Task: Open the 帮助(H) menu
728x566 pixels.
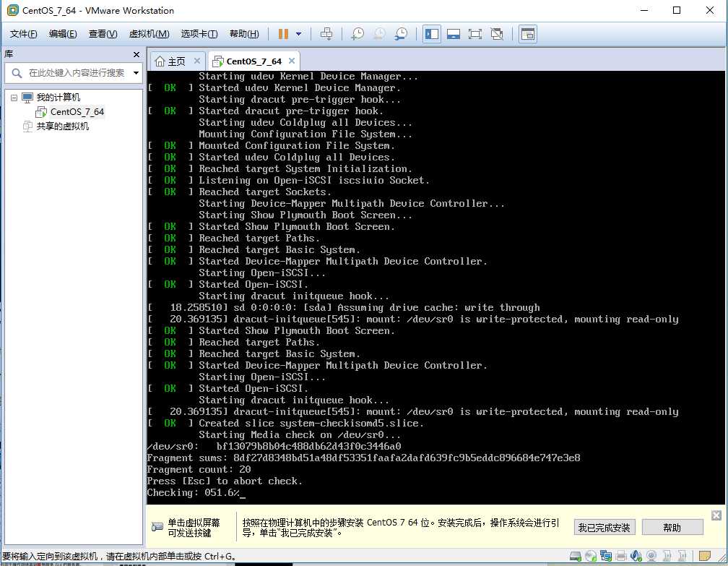Action: coord(244,34)
